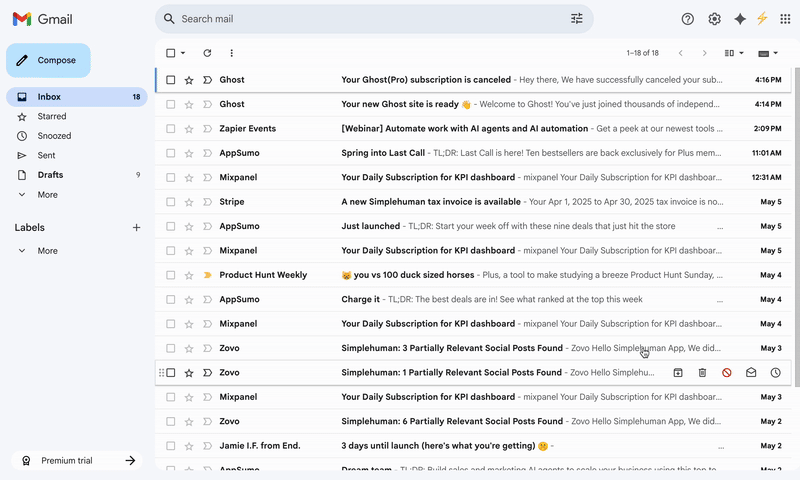
Task: Click the Gmail logo
Action: click(x=42, y=19)
